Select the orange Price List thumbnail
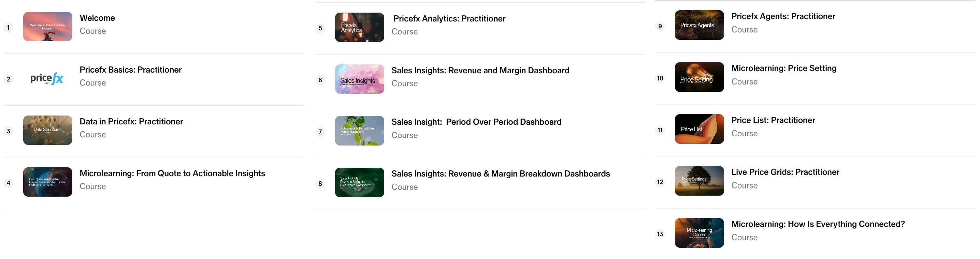980x259 pixels. (x=699, y=129)
